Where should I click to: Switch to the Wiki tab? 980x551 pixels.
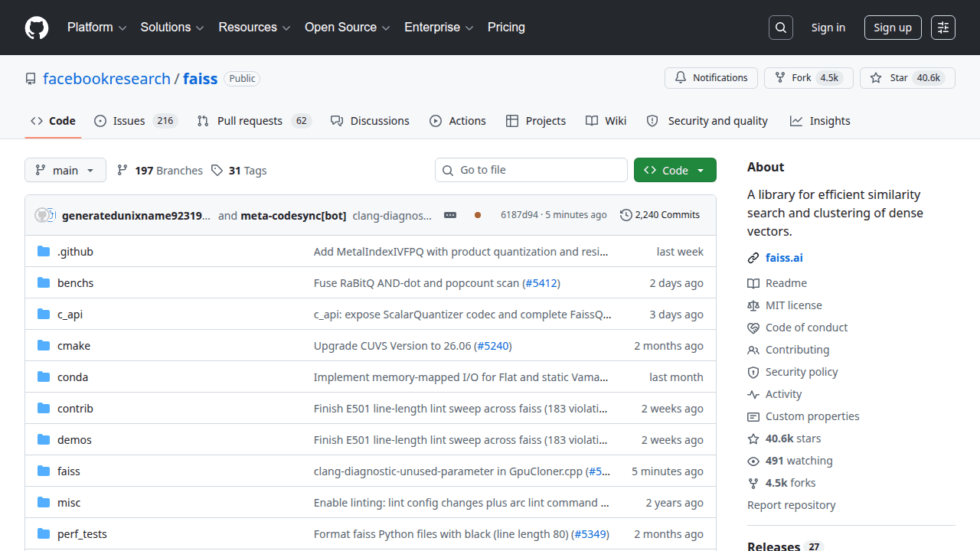[x=606, y=121]
